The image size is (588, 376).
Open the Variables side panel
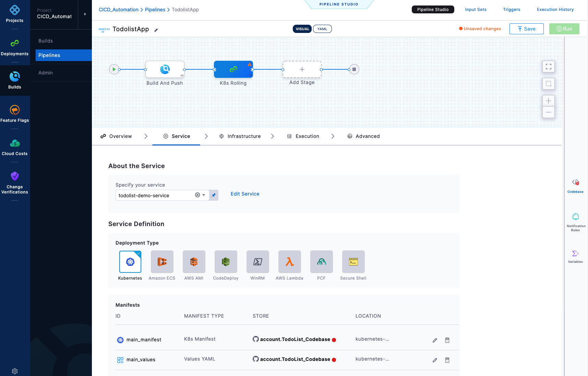click(x=575, y=257)
